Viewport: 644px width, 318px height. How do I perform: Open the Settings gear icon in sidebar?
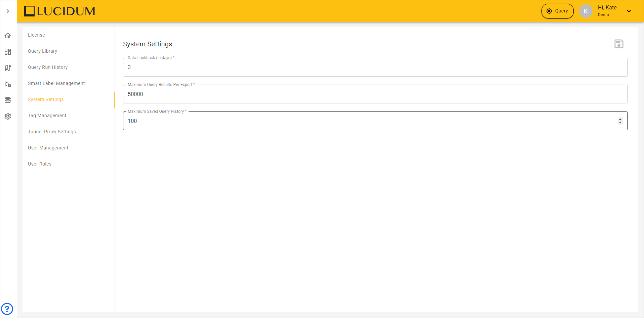(8, 116)
